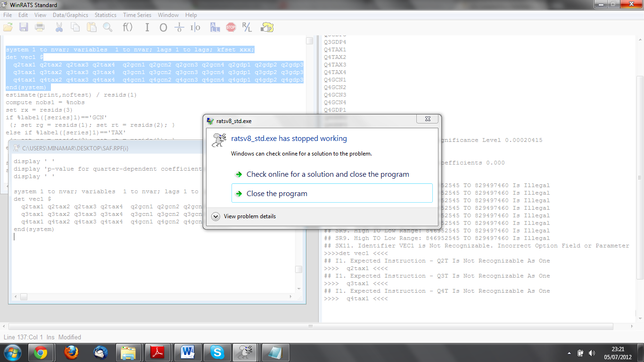Select the horizontal input/output split icon

tap(180, 27)
